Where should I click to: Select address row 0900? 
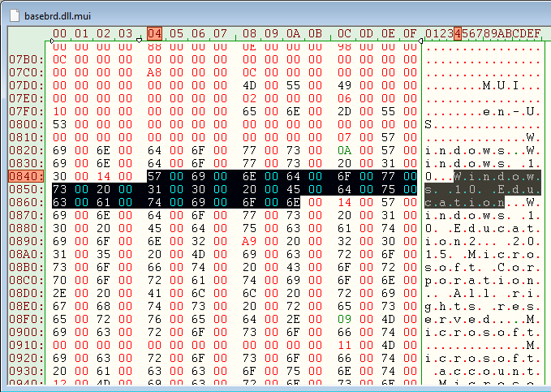(x=26, y=332)
